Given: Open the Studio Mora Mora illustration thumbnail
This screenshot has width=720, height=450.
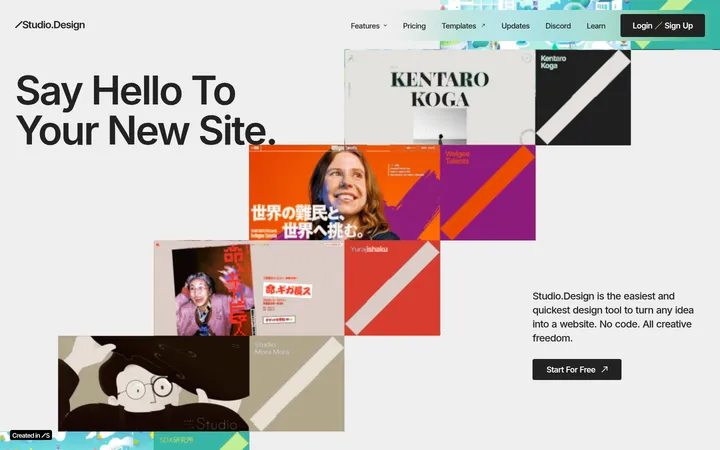Looking at the screenshot, I should [154, 383].
